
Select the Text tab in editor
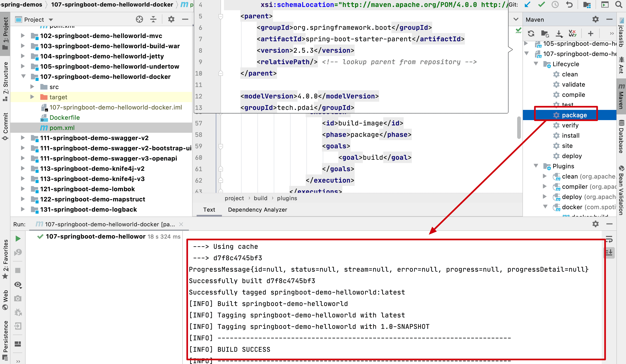coord(209,209)
